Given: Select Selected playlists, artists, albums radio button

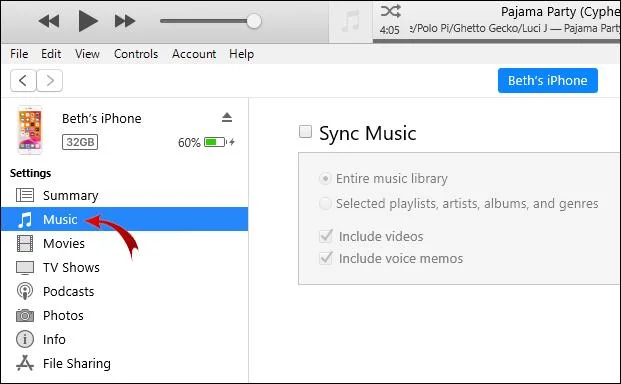Looking at the screenshot, I should tap(325, 203).
